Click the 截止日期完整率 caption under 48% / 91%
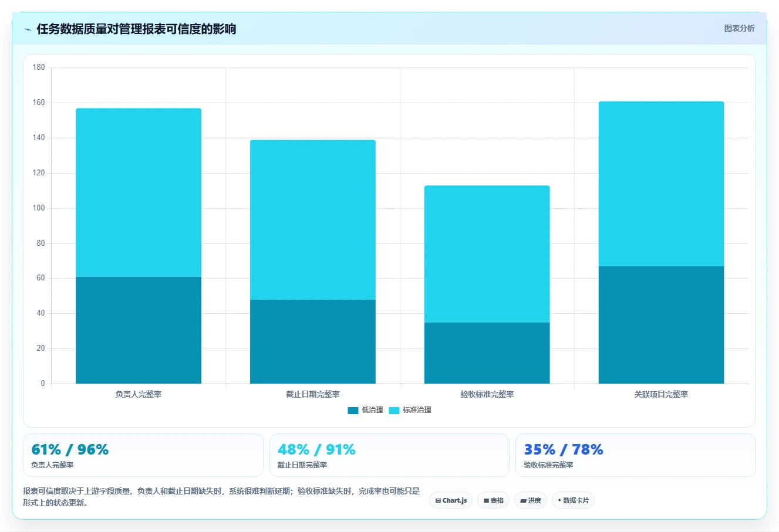779x532 pixels. (302, 465)
